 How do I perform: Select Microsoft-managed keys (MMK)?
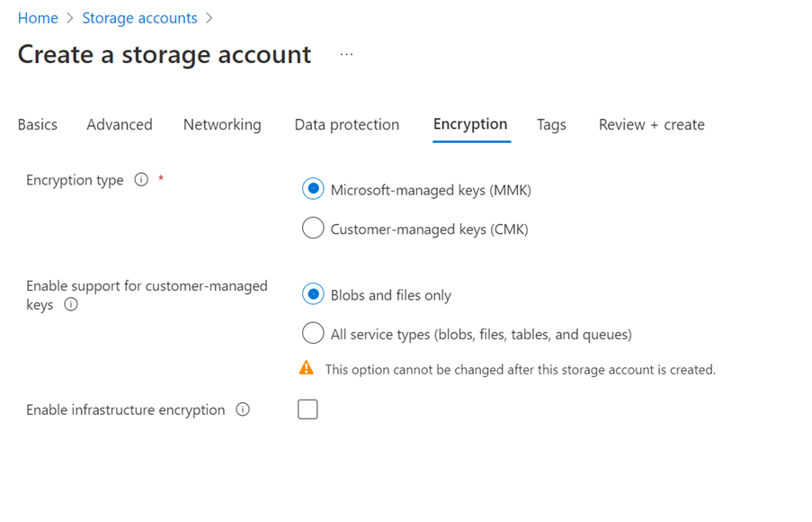tap(312, 189)
